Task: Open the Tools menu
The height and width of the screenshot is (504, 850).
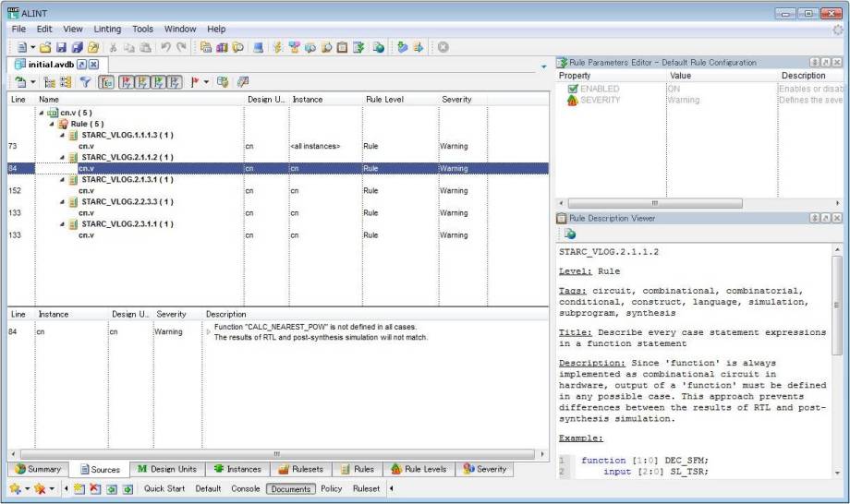Action: [142, 30]
